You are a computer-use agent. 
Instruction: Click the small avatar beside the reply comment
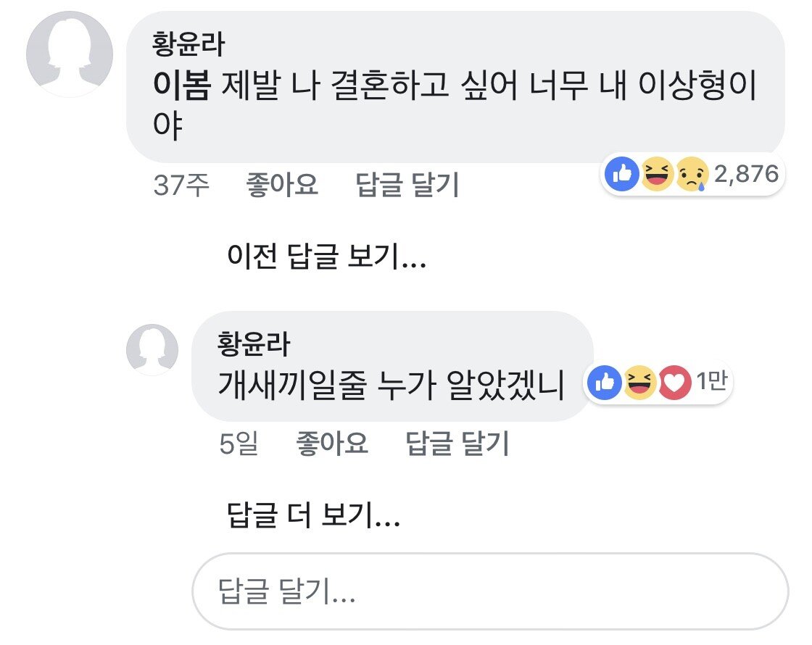click(x=152, y=349)
